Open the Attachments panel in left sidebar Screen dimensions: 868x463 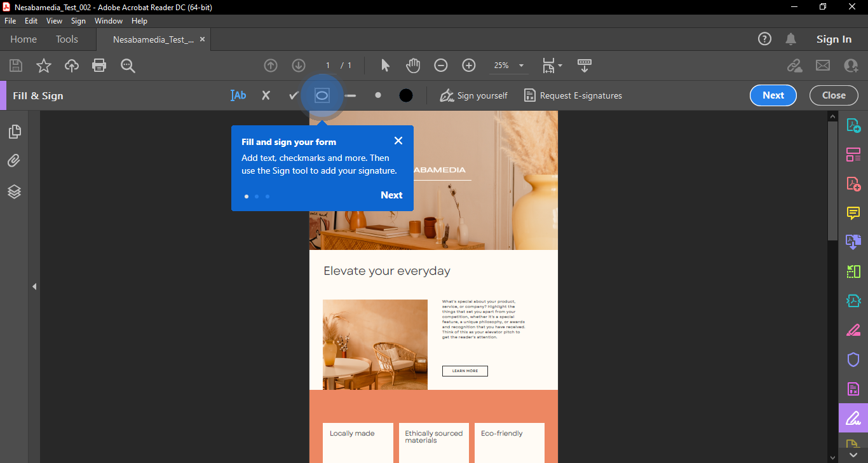(x=14, y=161)
